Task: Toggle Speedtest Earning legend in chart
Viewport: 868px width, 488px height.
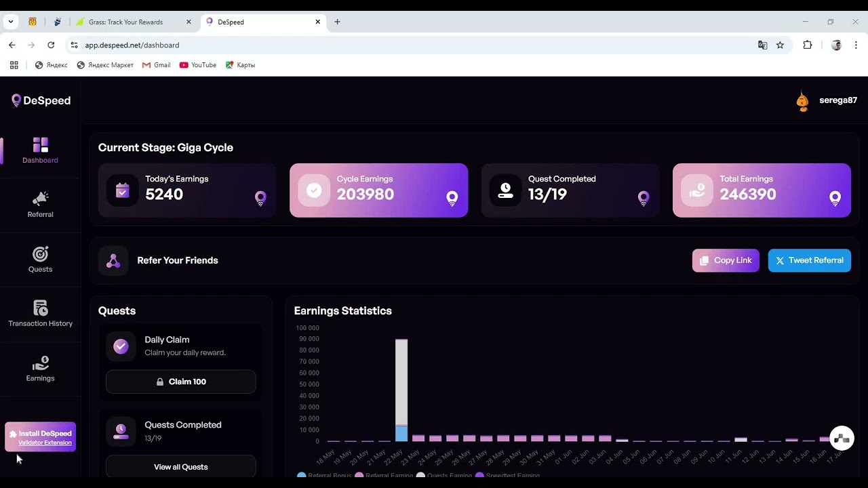Action: pyautogui.click(x=507, y=476)
